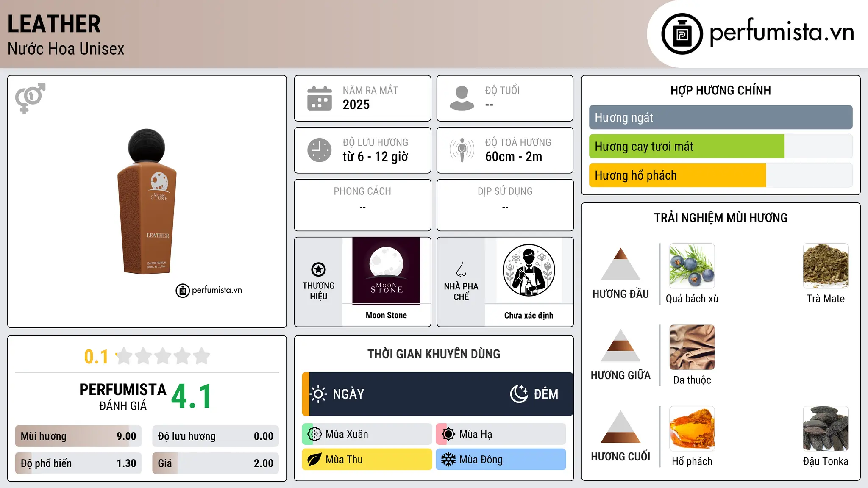Click the sun icon for Mùa Hạ
The width and height of the screenshot is (868, 488).
pyautogui.click(x=448, y=434)
